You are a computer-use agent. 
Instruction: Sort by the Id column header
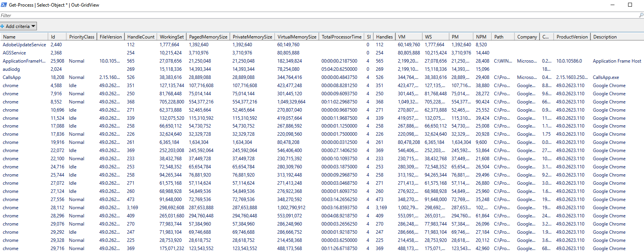click(53, 37)
